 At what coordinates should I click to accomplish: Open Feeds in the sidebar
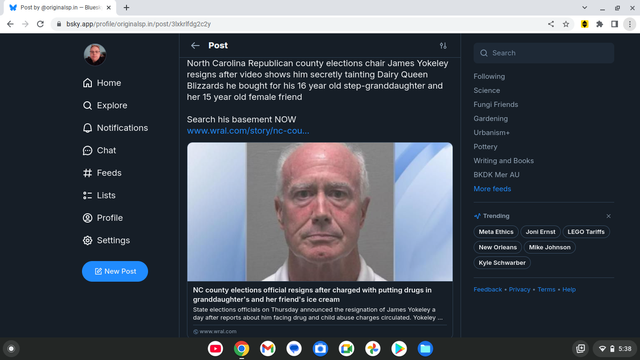coord(102,173)
